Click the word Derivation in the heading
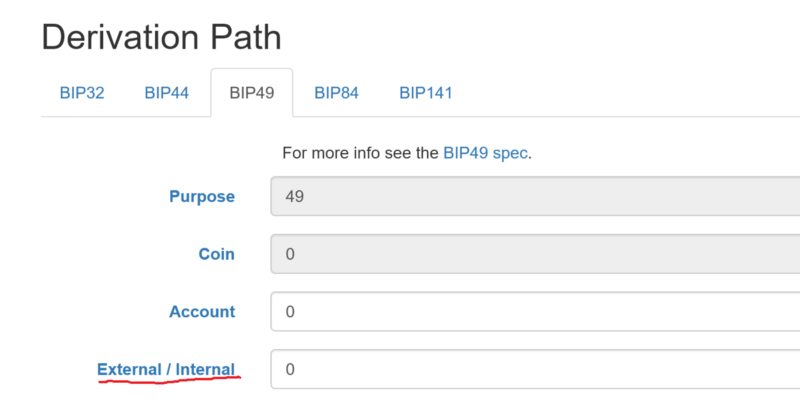Screen dimensions: 800x406 coord(120,37)
